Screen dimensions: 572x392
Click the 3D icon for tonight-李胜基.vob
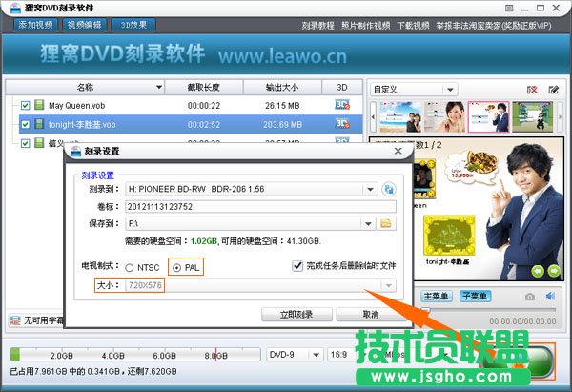[x=342, y=124]
